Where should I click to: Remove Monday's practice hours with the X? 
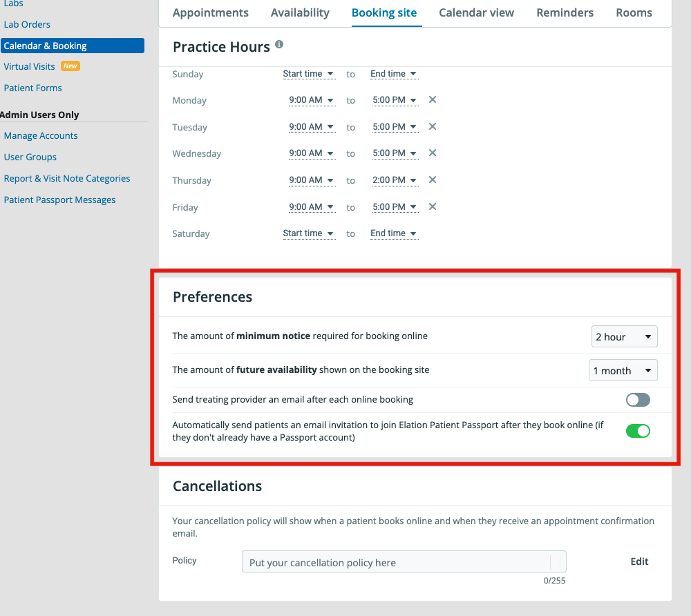[432, 99]
